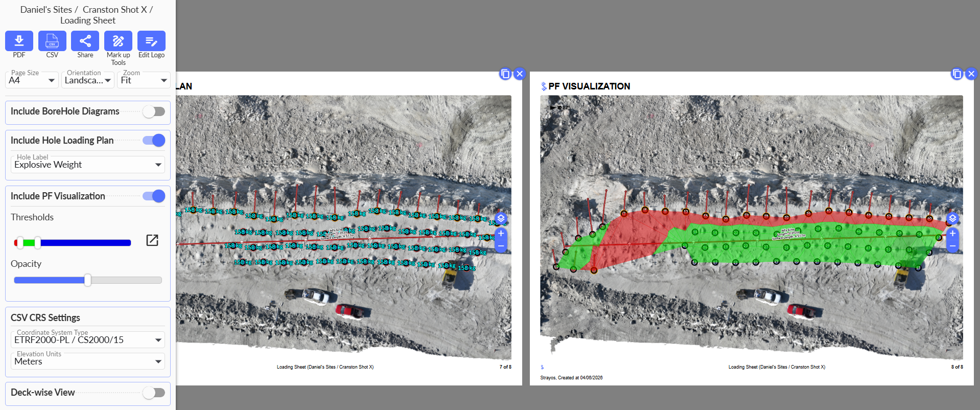Open Mark up Tools
The height and width of the screenshot is (410, 980).
pos(118,41)
